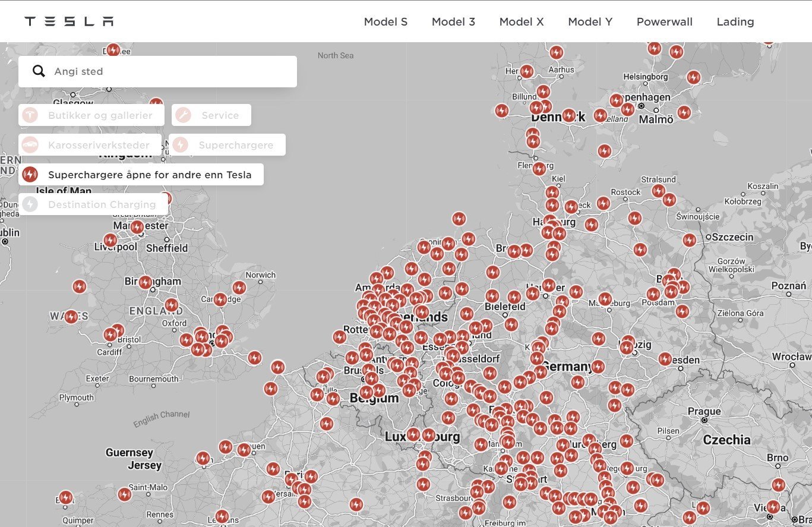This screenshot has height=527, width=812.
Task: Select the Supercharger pin near Dresden
Action: click(665, 359)
